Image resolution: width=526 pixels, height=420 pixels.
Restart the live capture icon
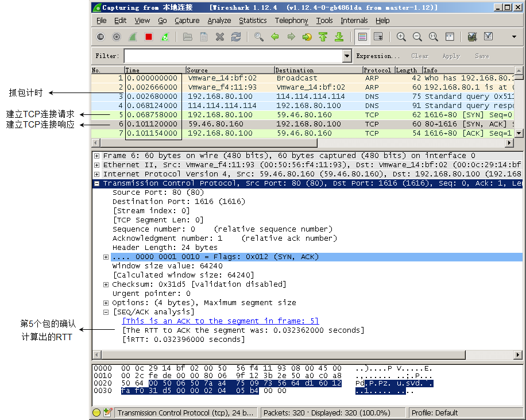point(165,37)
